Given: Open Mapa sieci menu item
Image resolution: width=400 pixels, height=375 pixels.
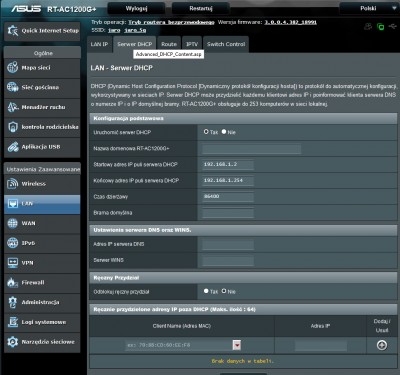Looking at the screenshot, I should (x=42, y=68).
